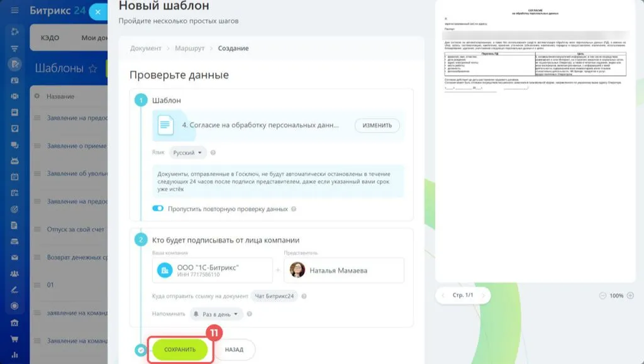Zoom in the document preview with plus icon
644x364 pixels.
630,295
